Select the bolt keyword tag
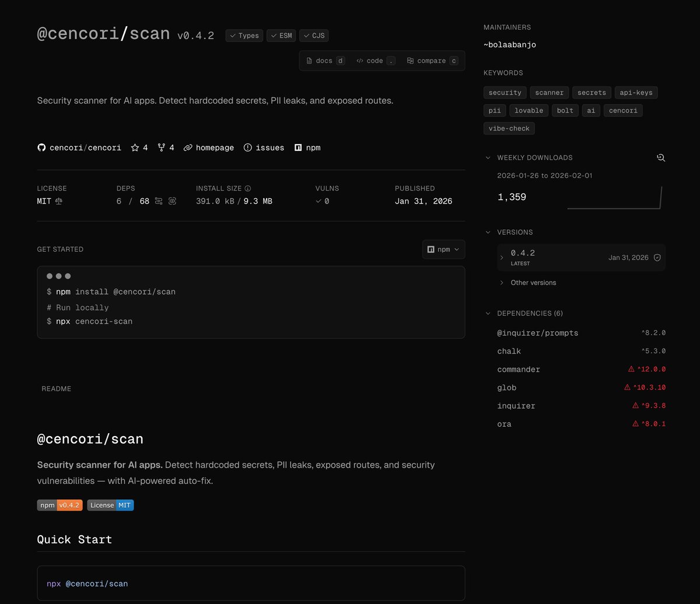The image size is (700, 604). (565, 110)
